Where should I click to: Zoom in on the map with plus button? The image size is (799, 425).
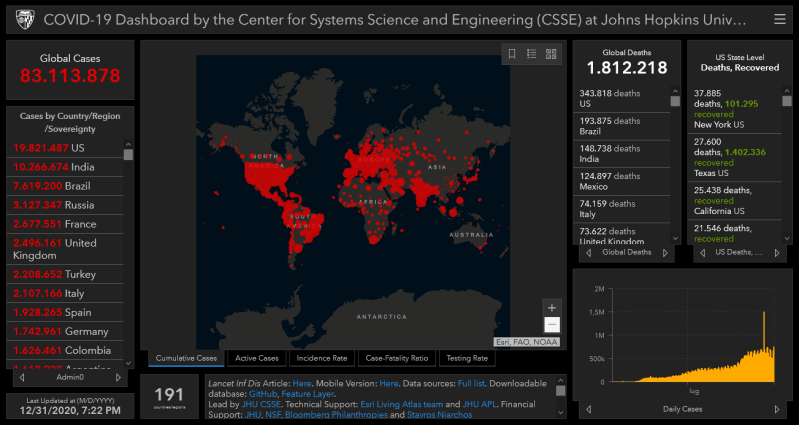552,307
